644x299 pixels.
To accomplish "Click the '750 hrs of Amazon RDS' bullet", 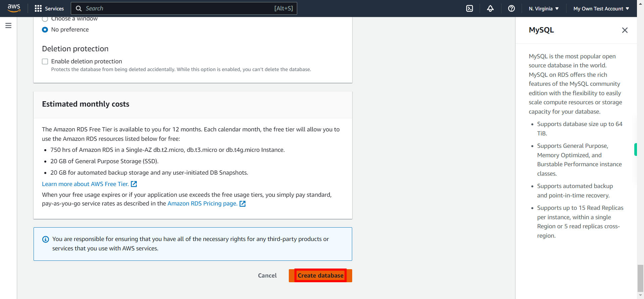I will 167,150.
